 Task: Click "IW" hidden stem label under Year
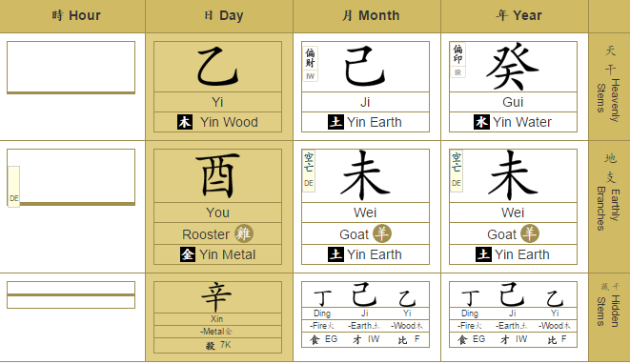pyautogui.click(x=521, y=339)
